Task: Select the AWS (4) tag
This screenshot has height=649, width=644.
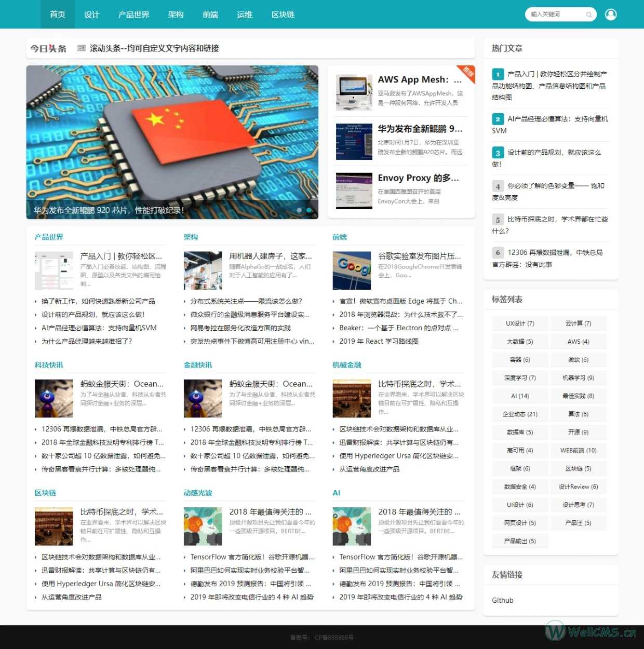Action: 578,342
